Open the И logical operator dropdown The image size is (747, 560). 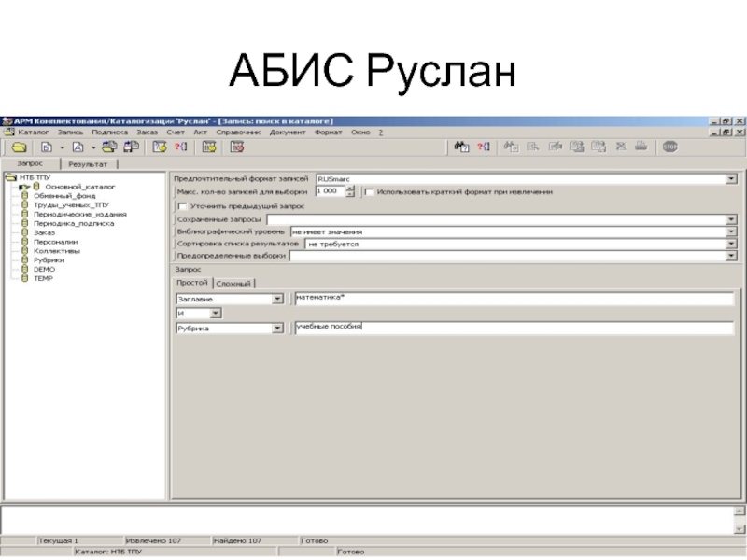pos(216,314)
